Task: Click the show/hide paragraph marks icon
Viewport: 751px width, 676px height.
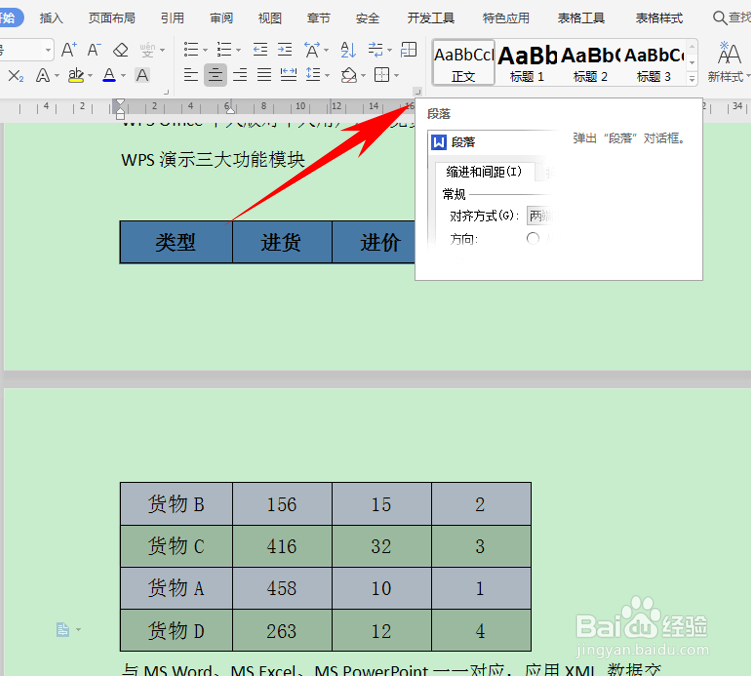Action: click(376, 49)
